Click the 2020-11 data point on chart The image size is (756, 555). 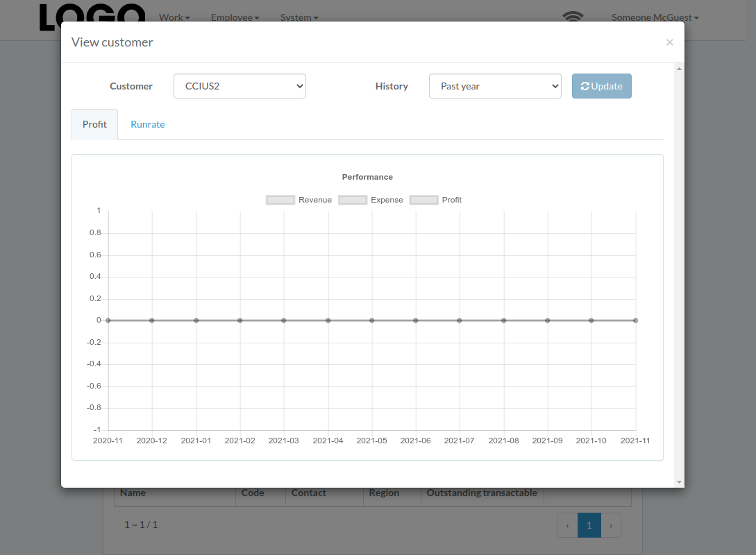[x=108, y=321]
